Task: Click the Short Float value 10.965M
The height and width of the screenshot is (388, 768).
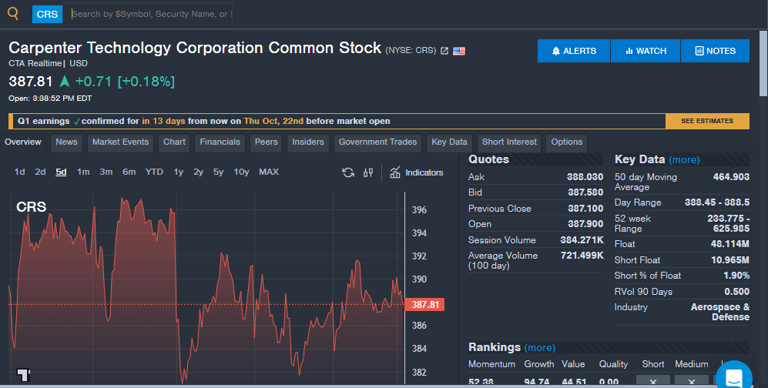Action: [x=730, y=260]
